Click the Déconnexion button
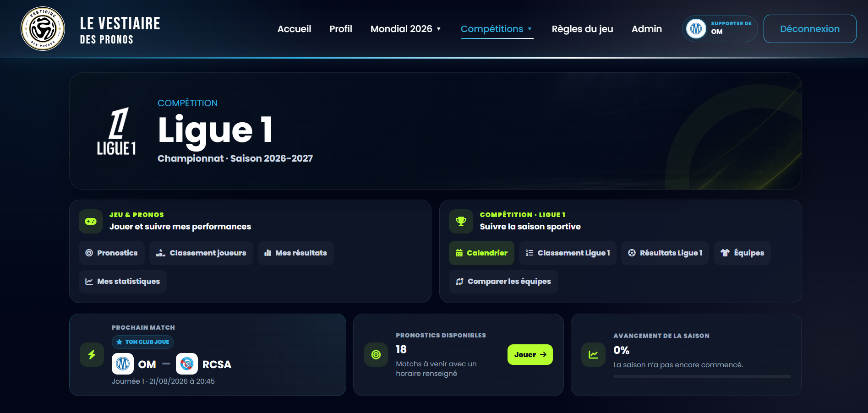This screenshot has height=413, width=868. [810, 29]
